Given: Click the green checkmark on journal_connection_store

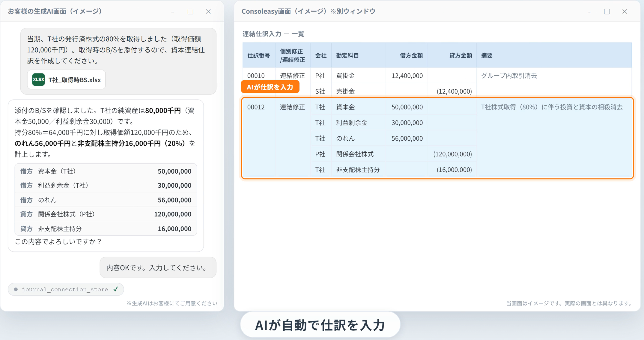Looking at the screenshot, I should coord(115,289).
